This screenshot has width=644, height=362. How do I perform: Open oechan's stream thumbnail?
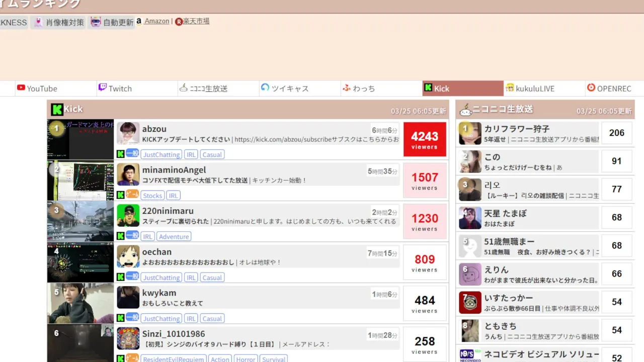point(80,263)
